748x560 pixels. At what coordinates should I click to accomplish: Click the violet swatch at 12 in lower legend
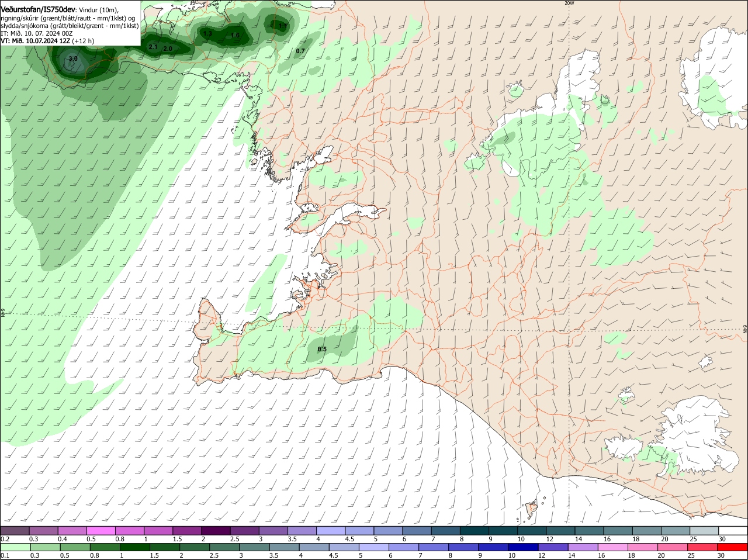[554, 547]
